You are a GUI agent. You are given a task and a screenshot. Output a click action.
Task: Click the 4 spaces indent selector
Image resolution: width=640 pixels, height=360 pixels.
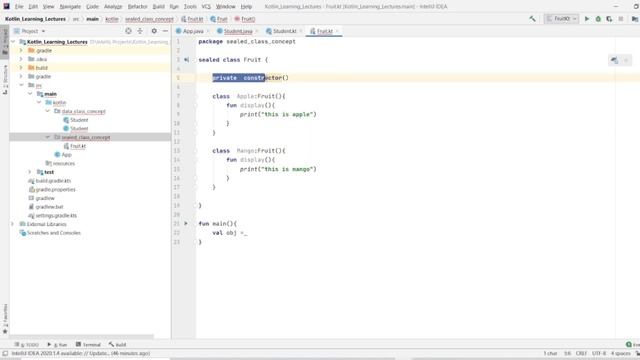click(x=620, y=353)
